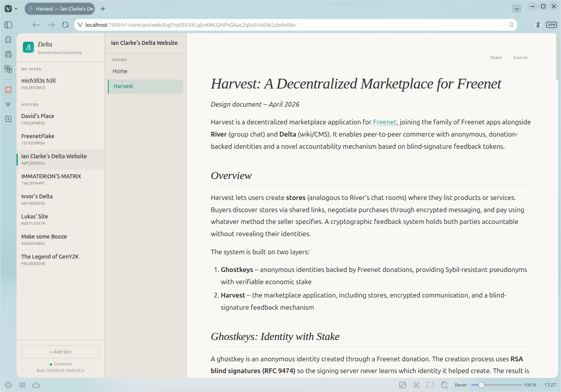Click the Delta logo icon
561x392 pixels.
(28, 47)
